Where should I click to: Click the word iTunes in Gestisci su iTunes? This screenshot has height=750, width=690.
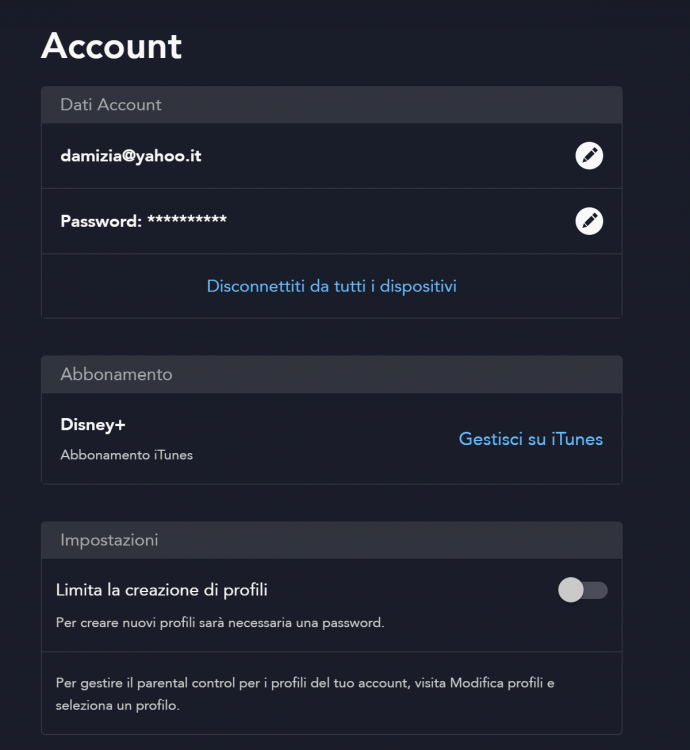(578, 438)
